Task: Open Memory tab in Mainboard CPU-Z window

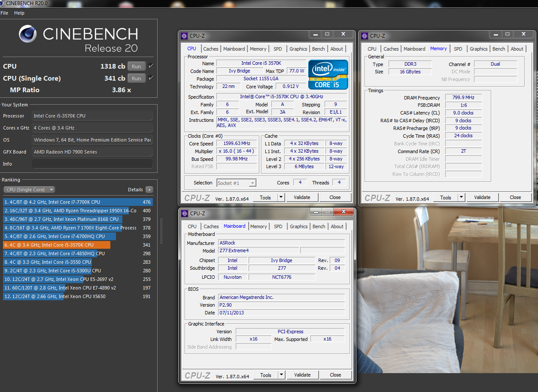Action: tap(258, 226)
